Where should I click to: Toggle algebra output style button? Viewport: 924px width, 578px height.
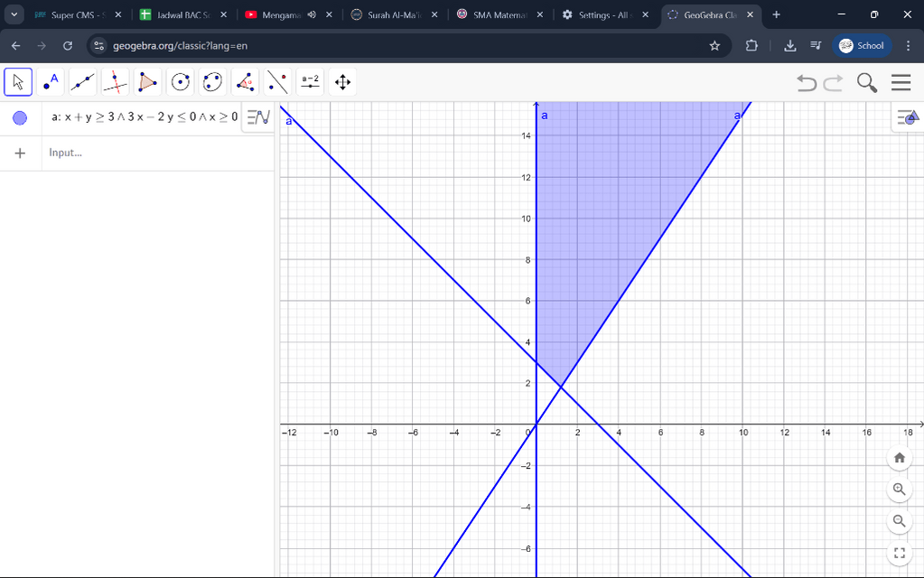pos(258,117)
